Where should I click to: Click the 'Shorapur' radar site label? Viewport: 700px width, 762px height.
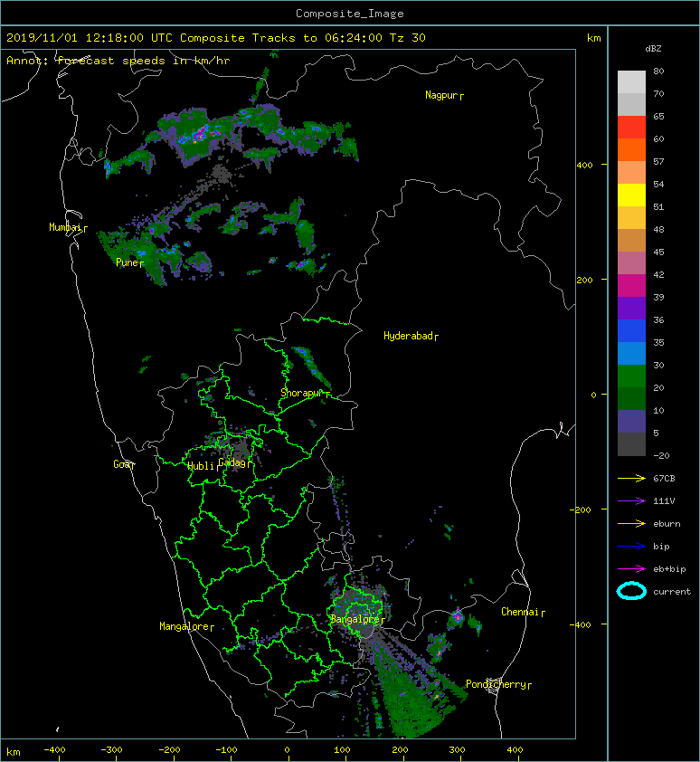tap(302, 393)
